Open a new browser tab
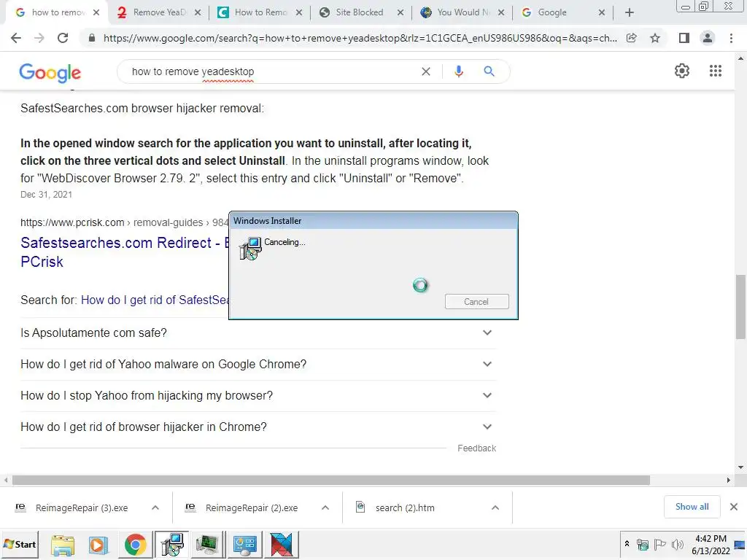Image resolution: width=747 pixels, height=560 pixels. pos(630,12)
